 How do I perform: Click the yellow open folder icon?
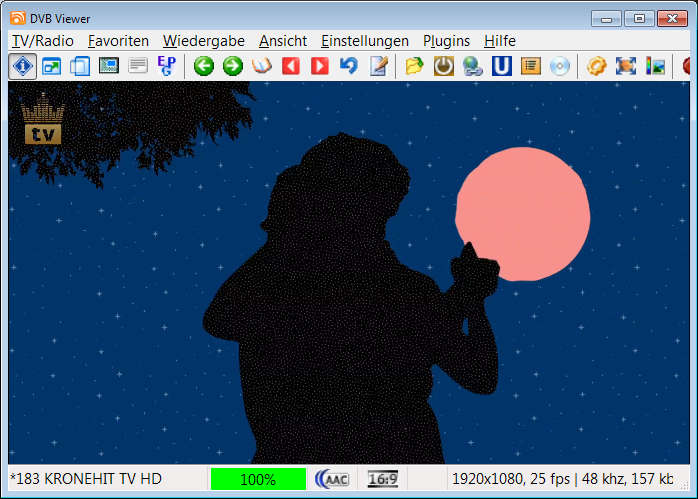click(x=414, y=66)
